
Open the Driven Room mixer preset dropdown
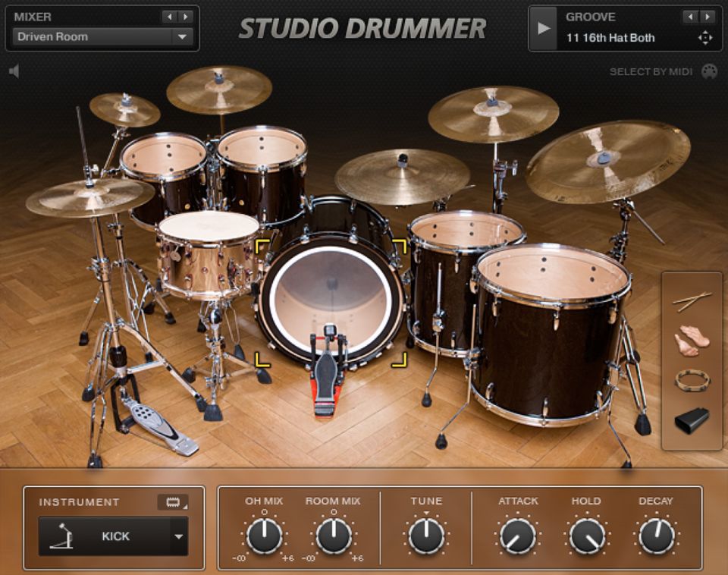click(182, 36)
